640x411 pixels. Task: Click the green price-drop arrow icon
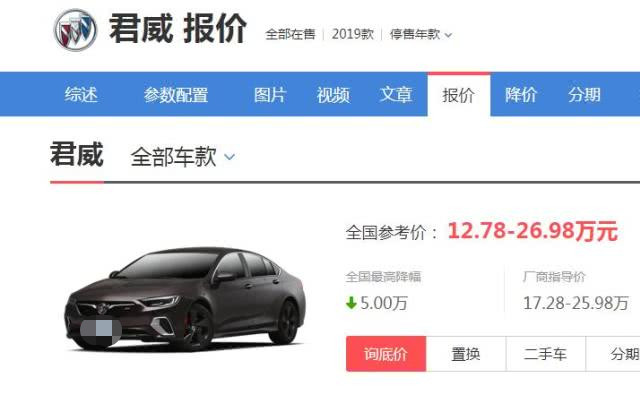(x=351, y=303)
